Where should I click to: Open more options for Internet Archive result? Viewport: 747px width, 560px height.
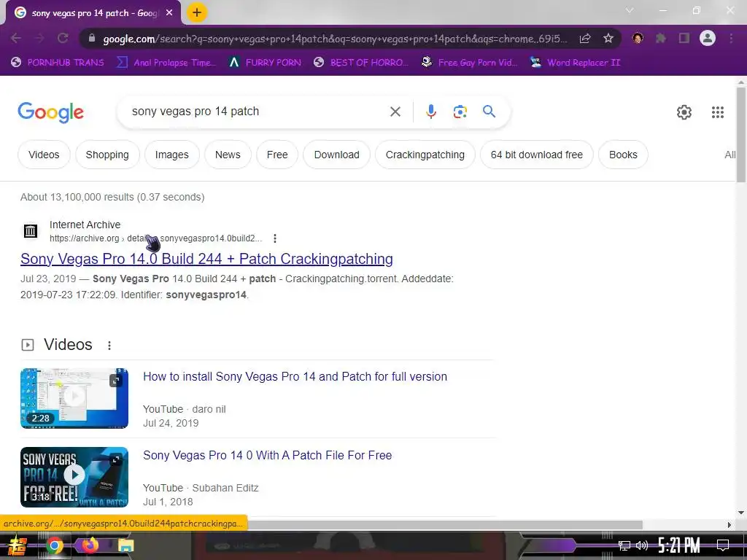click(275, 238)
